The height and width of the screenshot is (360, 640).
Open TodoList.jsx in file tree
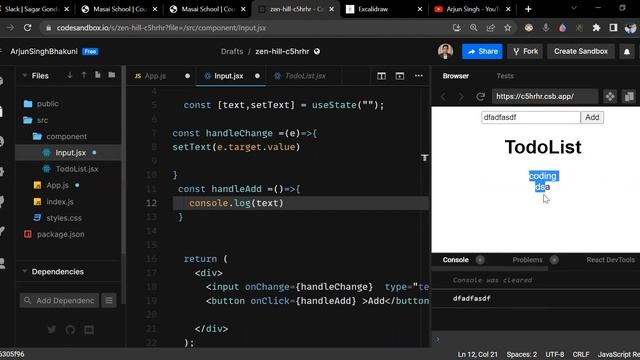77,169
